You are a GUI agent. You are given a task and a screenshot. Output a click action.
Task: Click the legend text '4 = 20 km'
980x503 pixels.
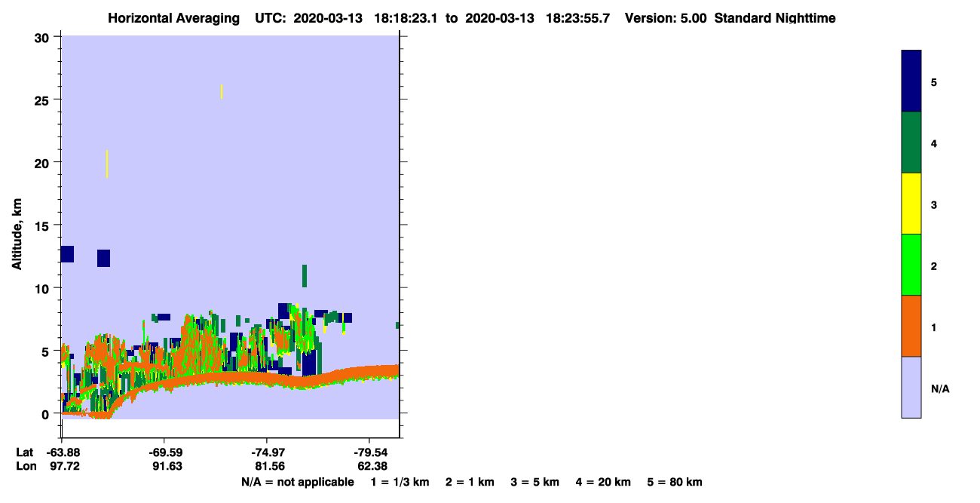603,482
